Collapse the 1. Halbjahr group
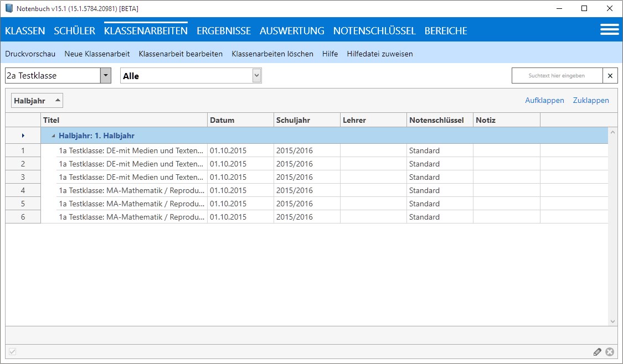 pyautogui.click(x=53, y=136)
